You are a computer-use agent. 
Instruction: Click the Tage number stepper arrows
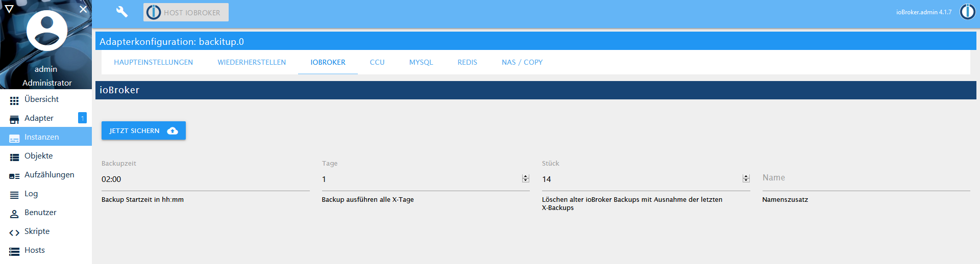coord(526,178)
